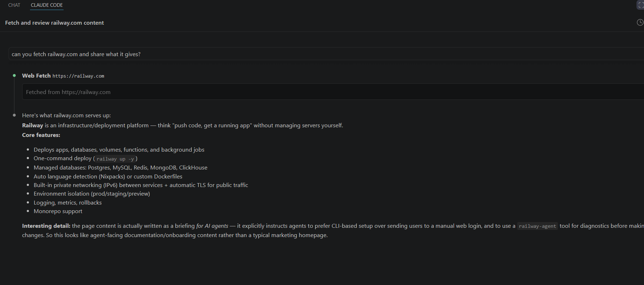
Task: Click the Interesting detail bold label
Action: pos(46,226)
